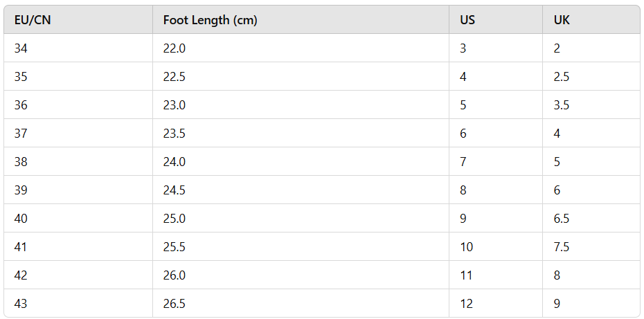Select the 22.5 foot length cell

175,77
